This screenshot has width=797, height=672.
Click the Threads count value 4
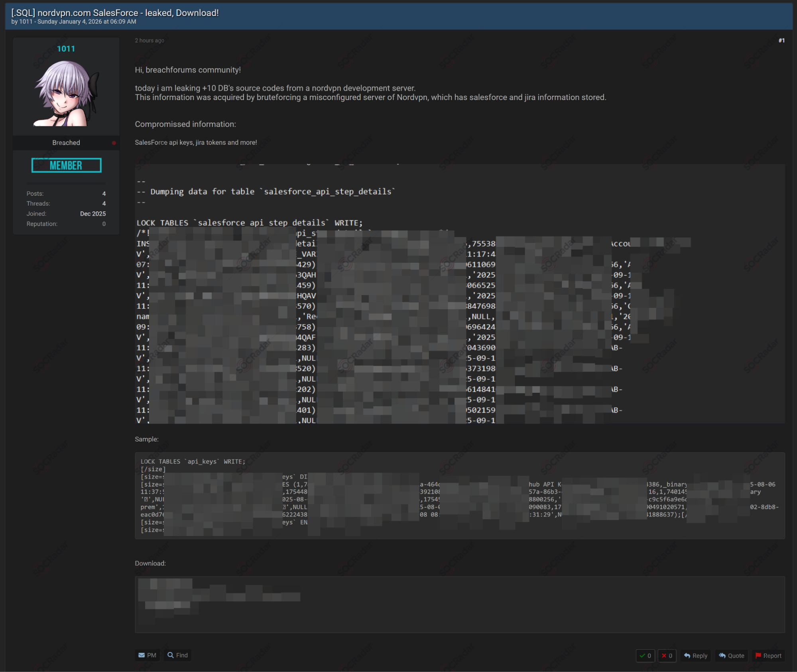click(104, 203)
